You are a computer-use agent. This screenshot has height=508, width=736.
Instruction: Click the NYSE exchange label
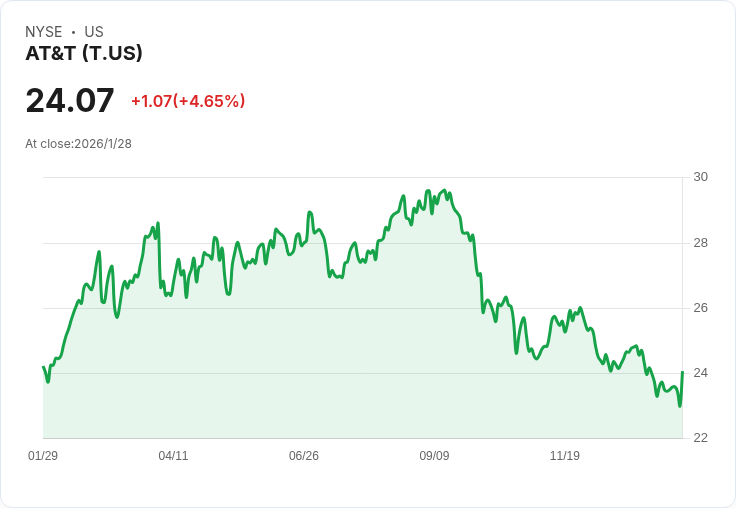click(44, 32)
